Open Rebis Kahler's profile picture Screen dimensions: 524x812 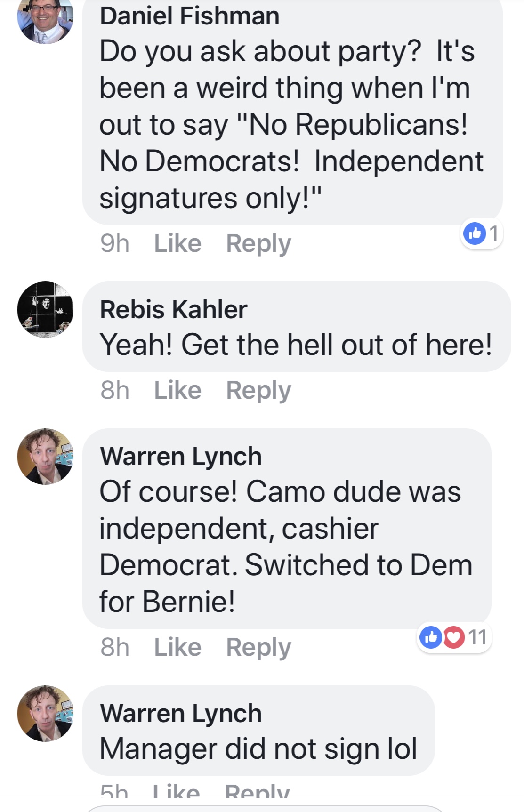tap(45, 310)
